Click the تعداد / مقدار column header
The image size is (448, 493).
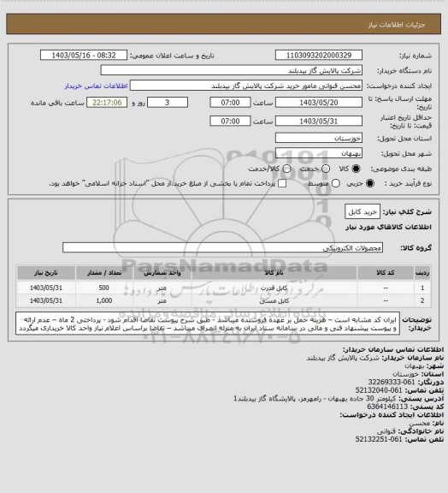click(x=104, y=272)
